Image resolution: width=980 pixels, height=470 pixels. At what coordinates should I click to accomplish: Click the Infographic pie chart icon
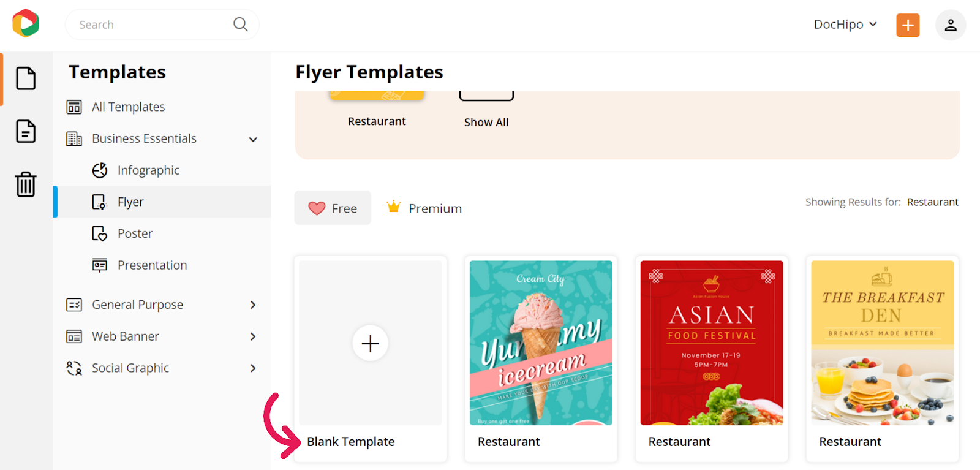[x=100, y=170]
